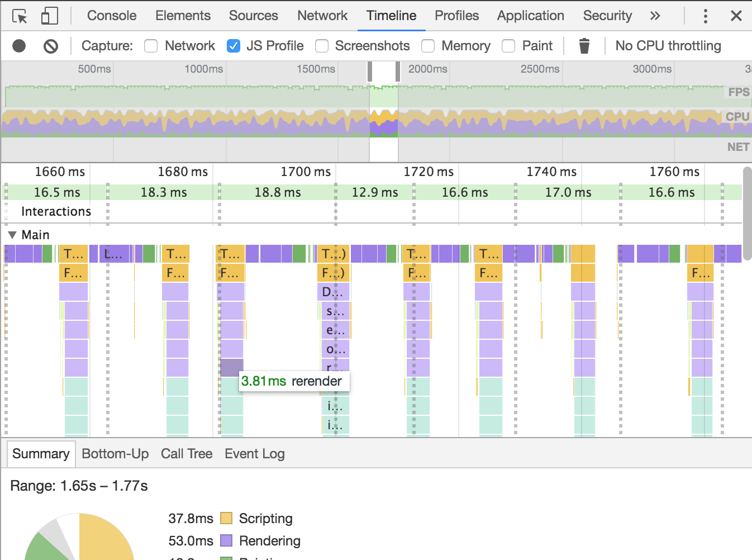Switch to the Elements tab
Screen dimensions: 752x560
click(x=183, y=16)
